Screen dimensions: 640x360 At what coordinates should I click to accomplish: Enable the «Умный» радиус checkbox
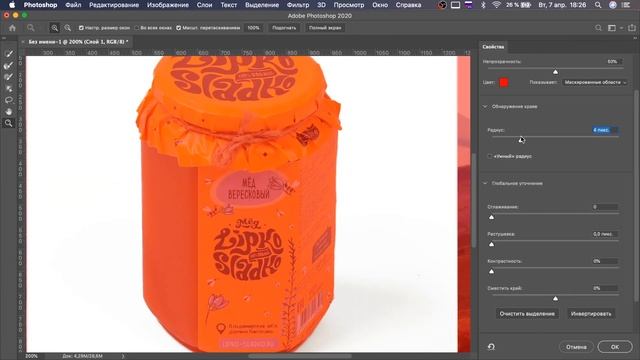click(489, 156)
